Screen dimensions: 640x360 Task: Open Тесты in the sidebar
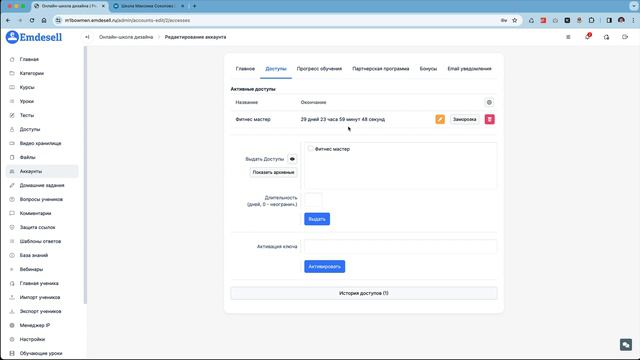(27, 116)
